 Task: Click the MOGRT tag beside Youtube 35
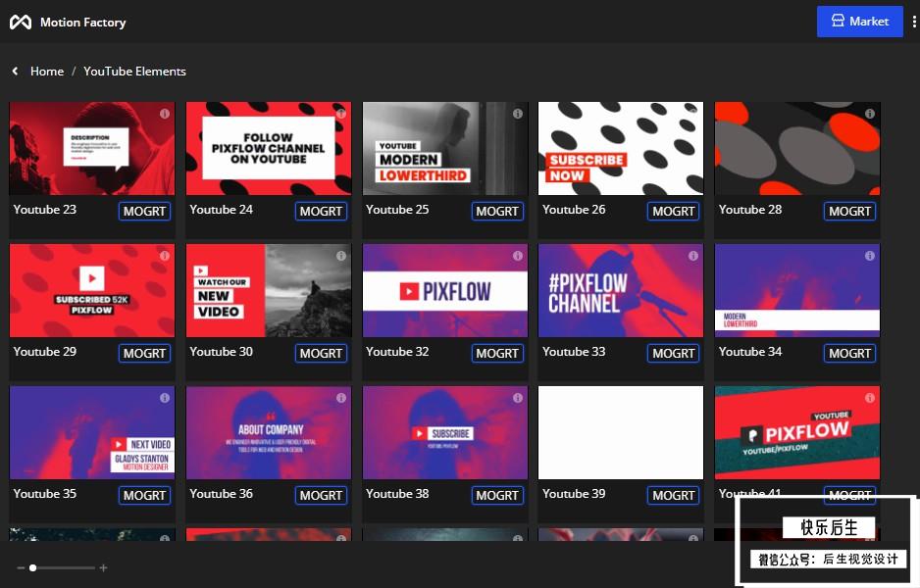[144, 495]
